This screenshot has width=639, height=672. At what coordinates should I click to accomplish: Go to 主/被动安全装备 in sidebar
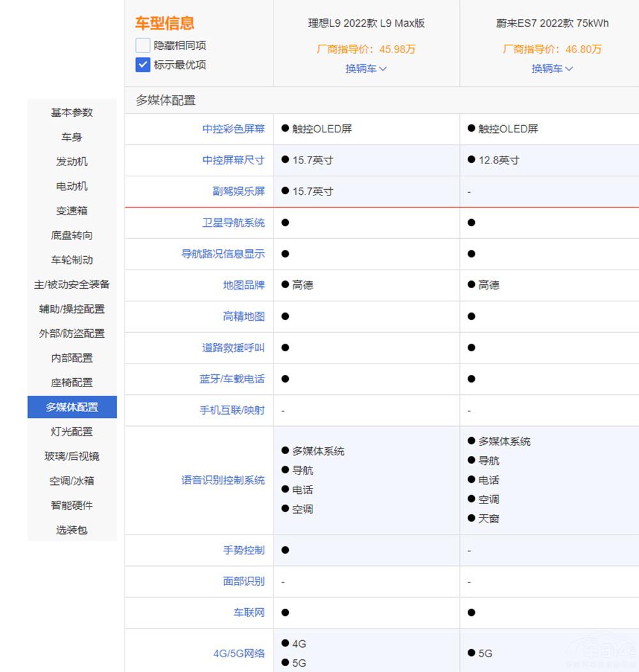click(x=72, y=284)
